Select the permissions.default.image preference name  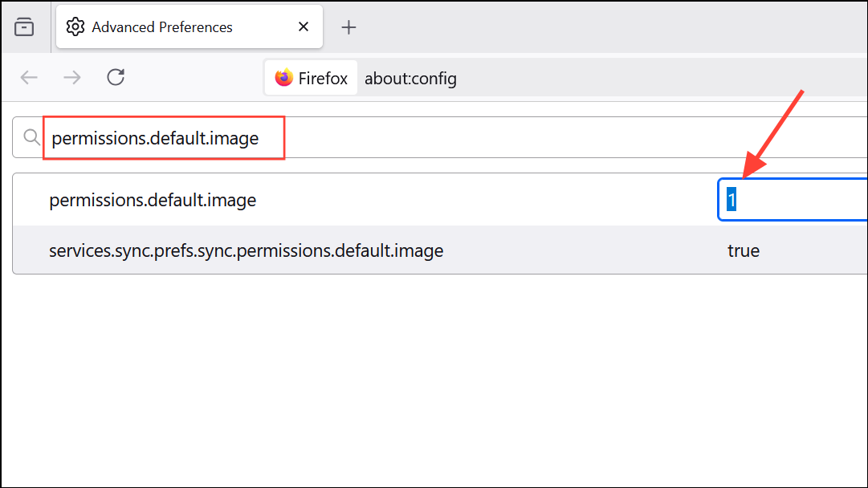click(153, 200)
